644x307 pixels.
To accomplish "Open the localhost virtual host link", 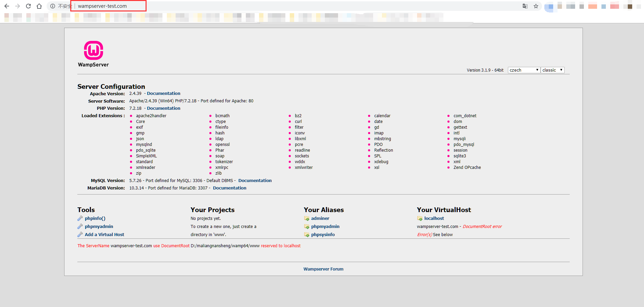I will pyautogui.click(x=434, y=219).
